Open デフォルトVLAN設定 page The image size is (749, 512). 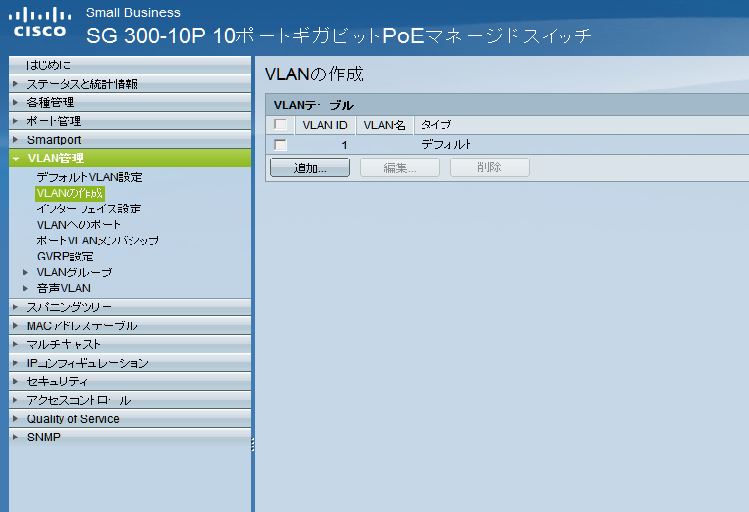(x=90, y=177)
